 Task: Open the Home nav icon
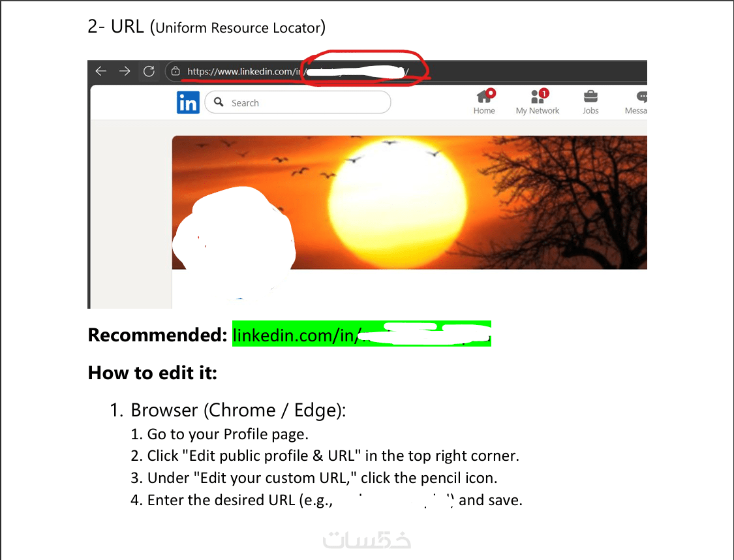(x=485, y=96)
